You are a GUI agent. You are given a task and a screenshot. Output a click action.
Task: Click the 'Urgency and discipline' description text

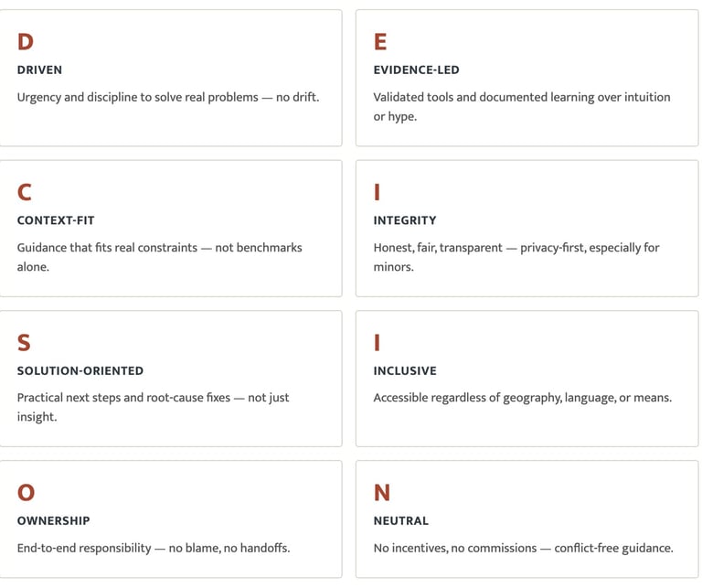pos(168,97)
